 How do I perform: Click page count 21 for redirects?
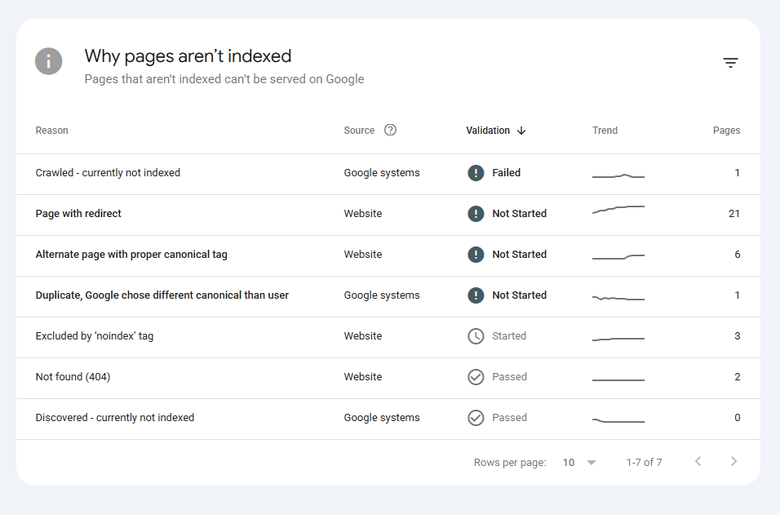point(734,213)
